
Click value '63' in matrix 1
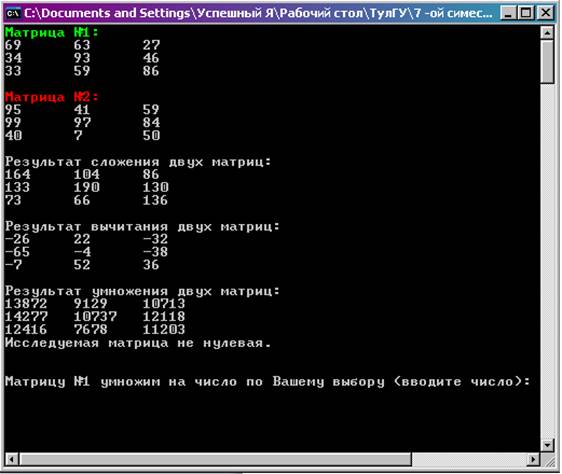point(82,45)
